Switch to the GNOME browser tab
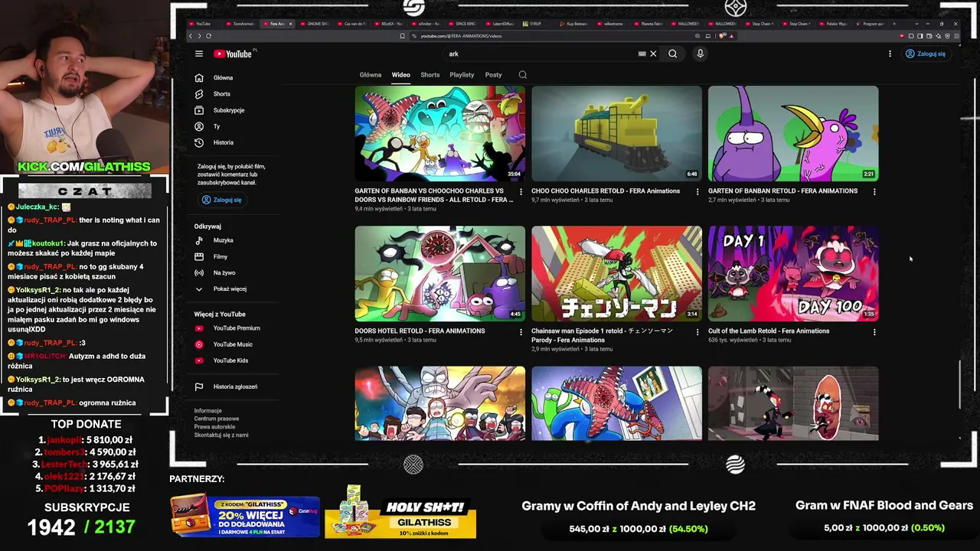980x551 pixels. tap(315, 24)
